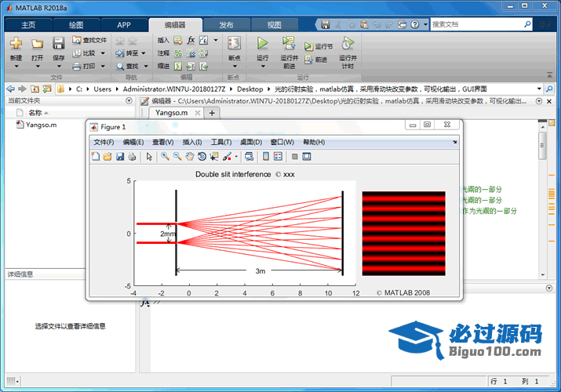
Task: Open the address bar path dropdown
Action: pyautogui.click(x=539, y=89)
